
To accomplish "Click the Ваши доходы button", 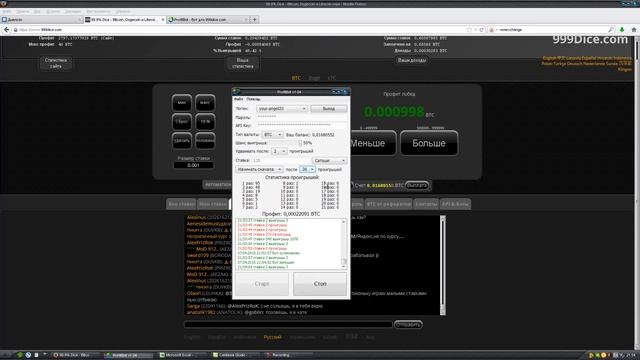I will (412, 60).
